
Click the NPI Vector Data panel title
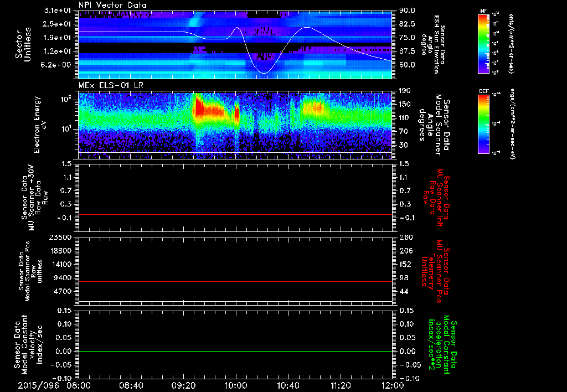click(x=112, y=6)
